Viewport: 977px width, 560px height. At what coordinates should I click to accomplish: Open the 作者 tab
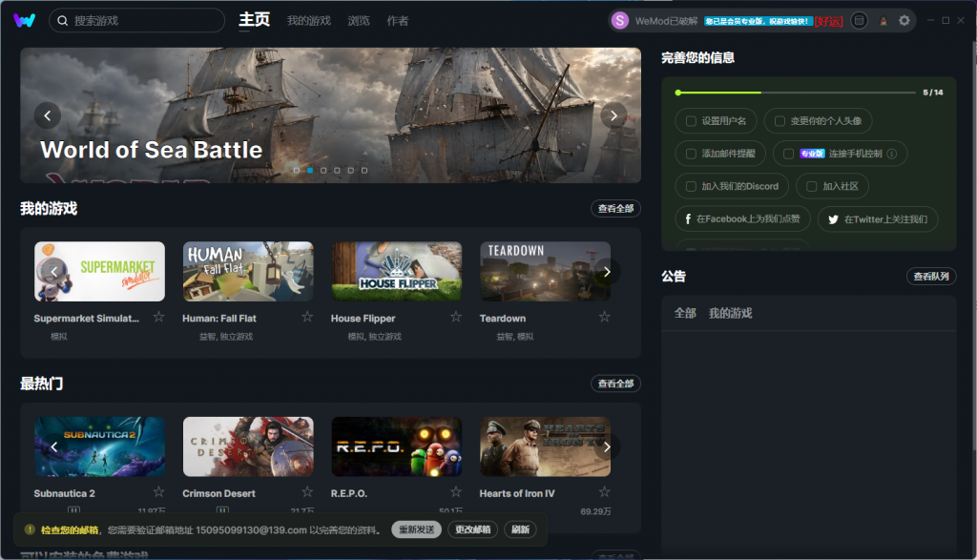click(x=398, y=21)
